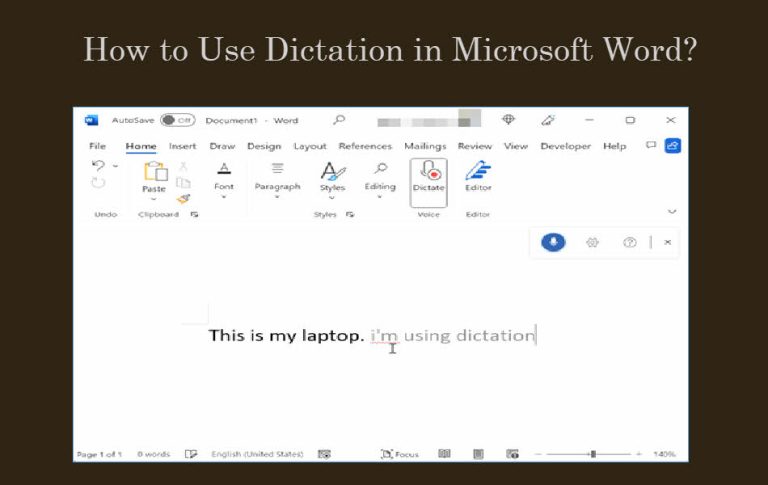Open the Developer tab

[x=566, y=146]
